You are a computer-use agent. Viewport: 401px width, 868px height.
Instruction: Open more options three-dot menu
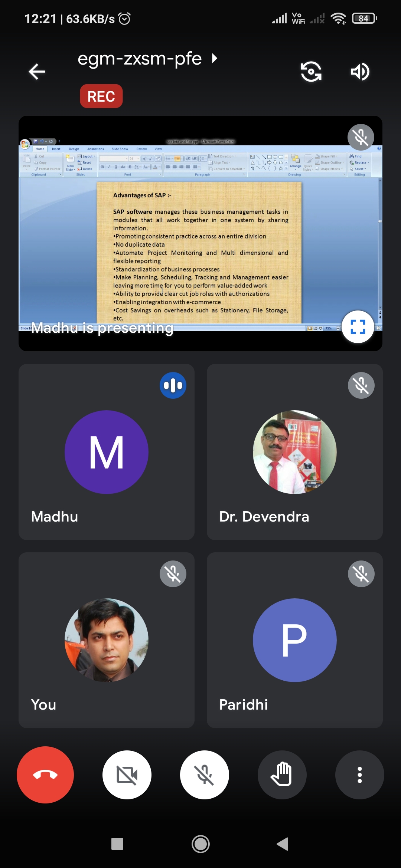(x=359, y=775)
